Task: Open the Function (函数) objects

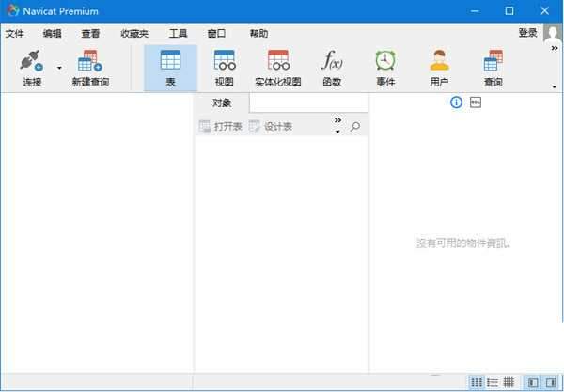Action: tap(332, 64)
